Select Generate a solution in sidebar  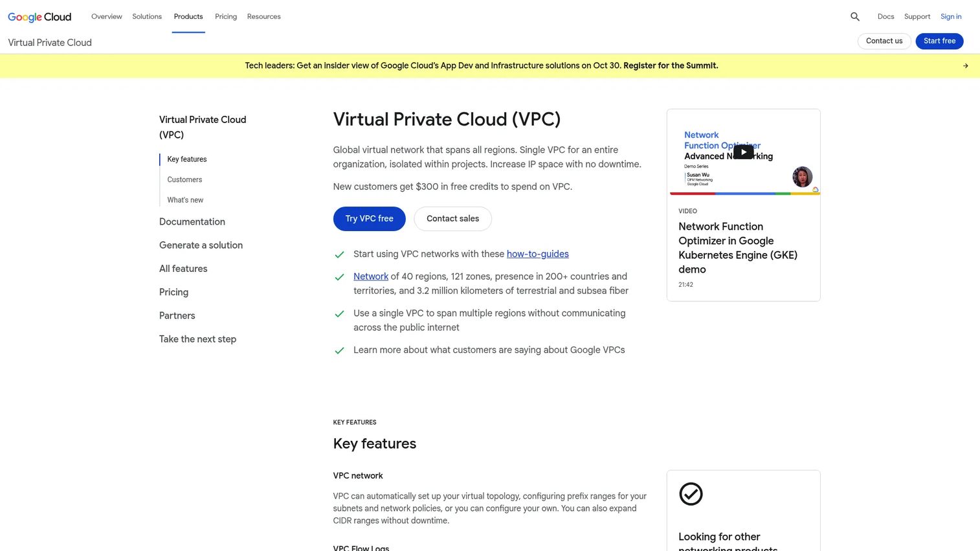pos(201,245)
